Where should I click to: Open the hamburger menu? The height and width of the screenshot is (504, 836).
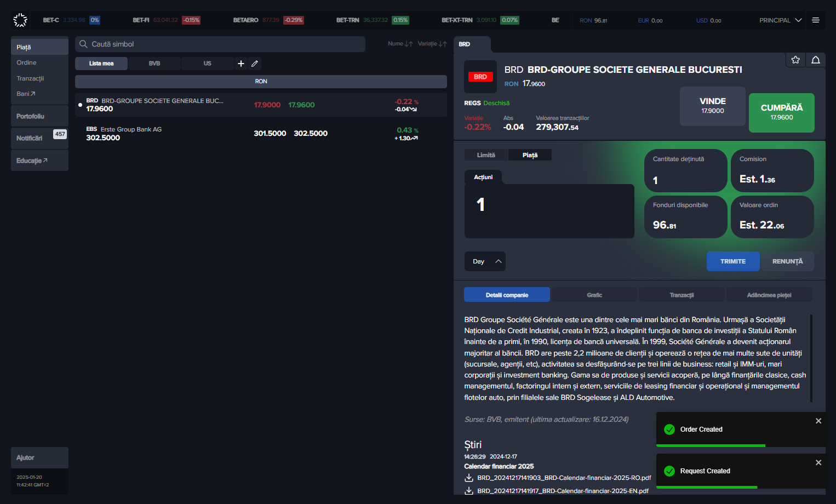pyautogui.click(x=816, y=20)
